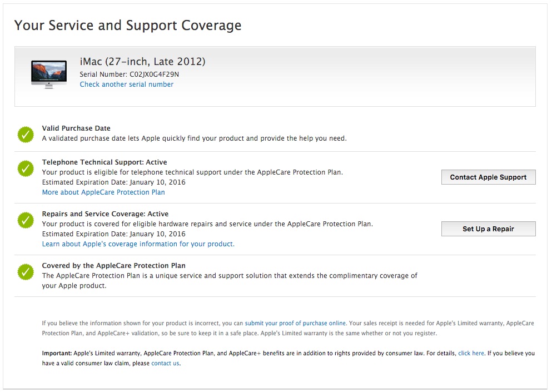Click the validated purchase date description sentence
552x392 pixels.
tap(195, 138)
